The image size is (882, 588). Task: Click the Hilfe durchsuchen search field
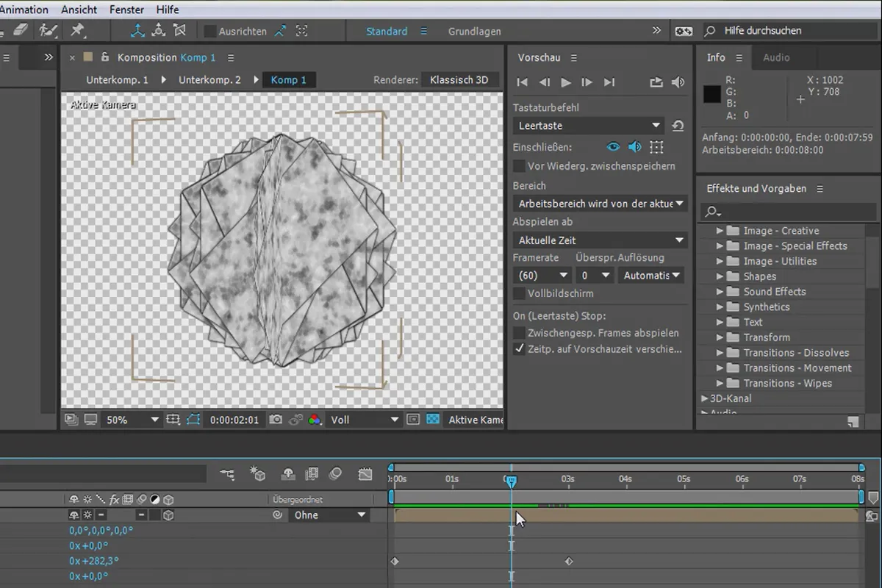point(790,31)
